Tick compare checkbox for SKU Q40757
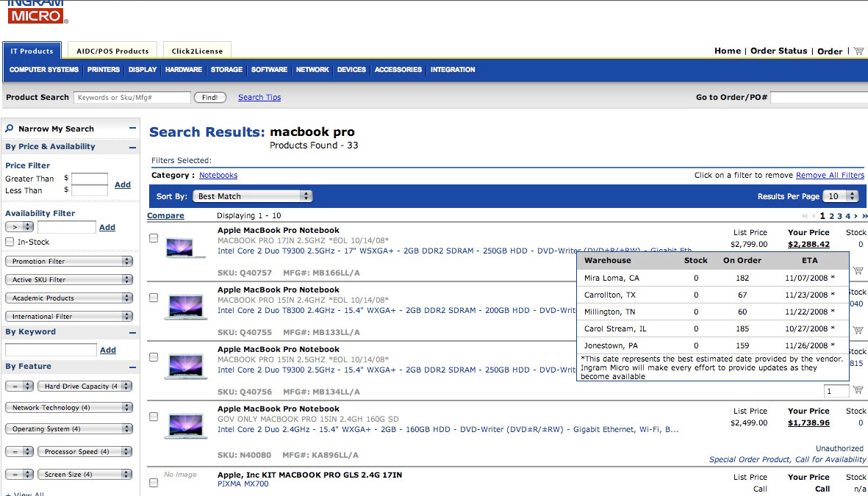The width and height of the screenshot is (868, 496). point(154,238)
